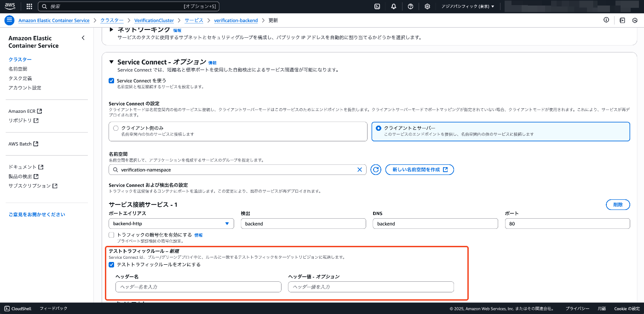
Task: Open Amazon ECR external link
Action: click(25, 111)
